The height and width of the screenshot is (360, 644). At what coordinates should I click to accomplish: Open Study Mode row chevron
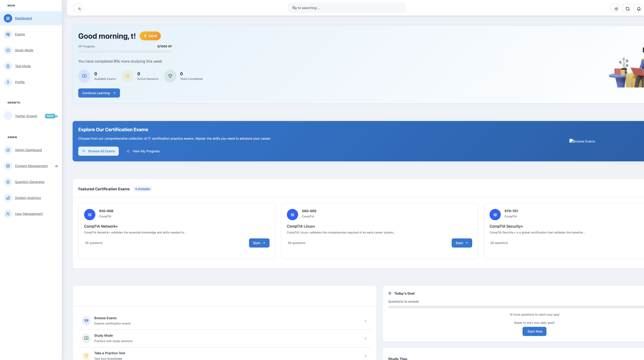point(365,338)
